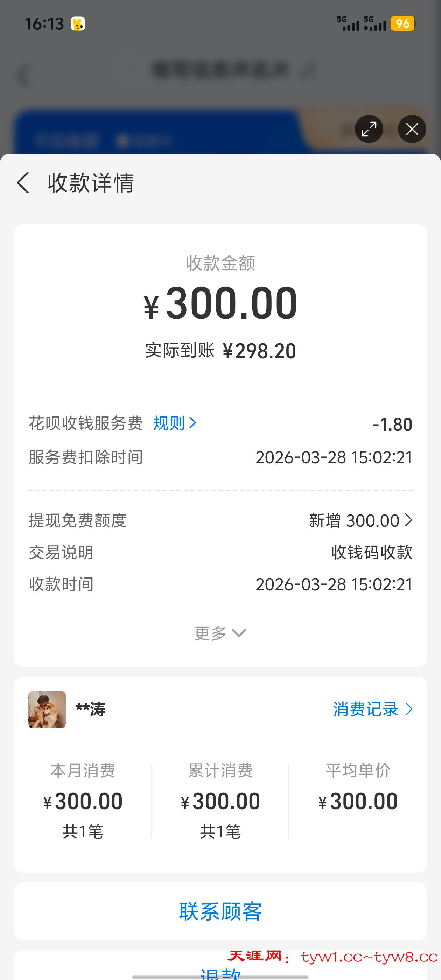Tap the 5G signal strength icons
Image resolution: width=441 pixels, height=980 pixels.
[361, 23]
